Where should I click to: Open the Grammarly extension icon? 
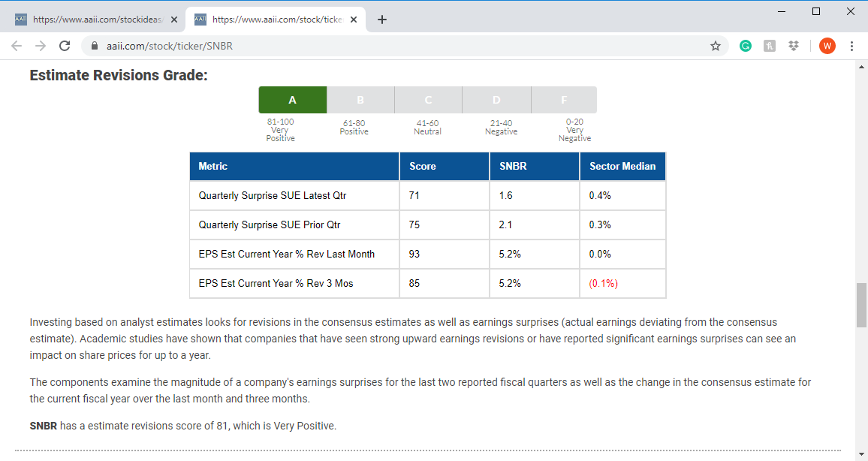745,46
